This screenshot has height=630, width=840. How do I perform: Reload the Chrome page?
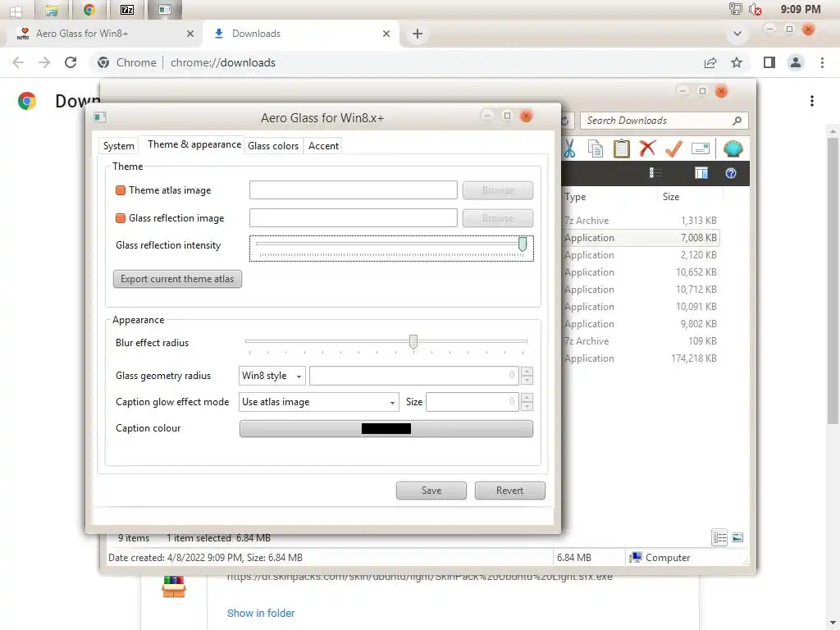point(71,62)
